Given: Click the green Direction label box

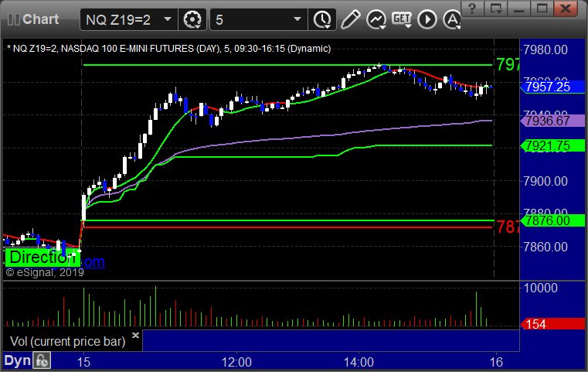Looking at the screenshot, I should coord(42,258).
